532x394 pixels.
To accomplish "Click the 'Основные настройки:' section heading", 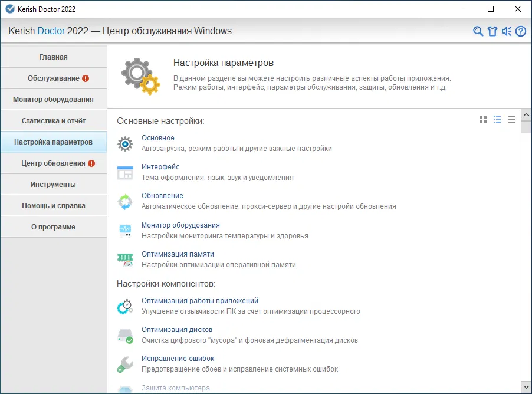I will tap(160, 121).
